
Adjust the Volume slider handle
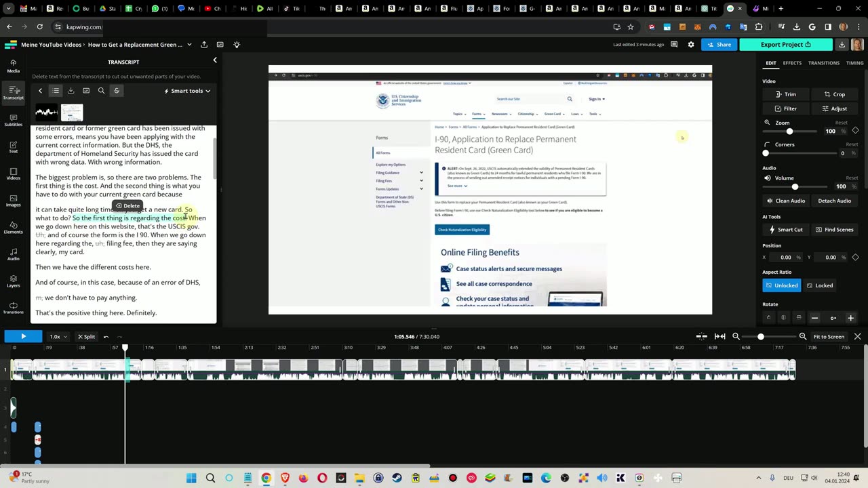pos(795,186)
